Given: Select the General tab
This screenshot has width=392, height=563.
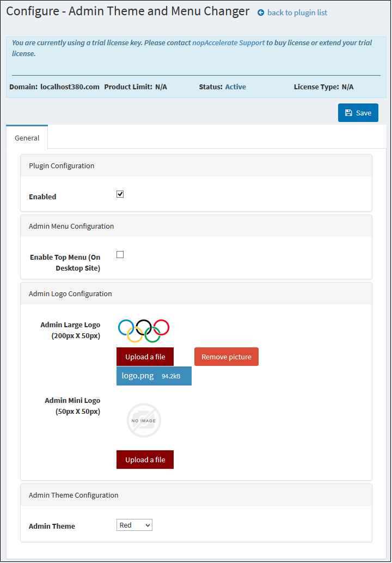Looking at the screenshot, I should pos(27,138).
